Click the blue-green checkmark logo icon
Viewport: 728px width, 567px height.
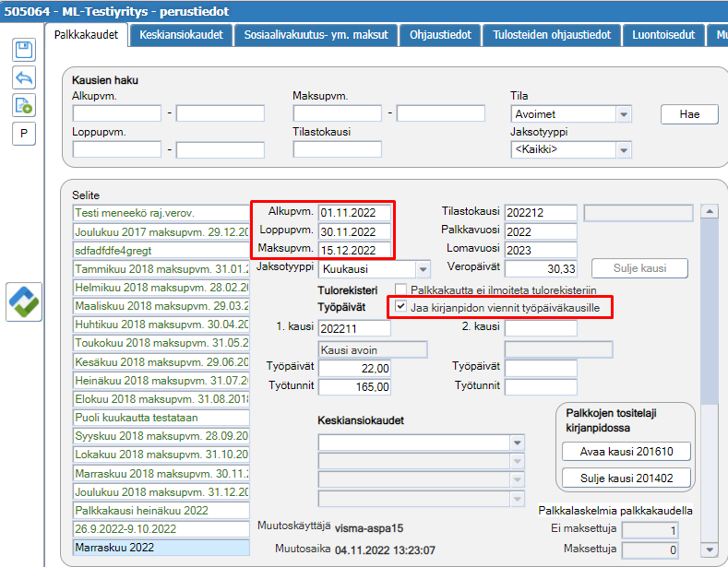[x=24, y=302]
